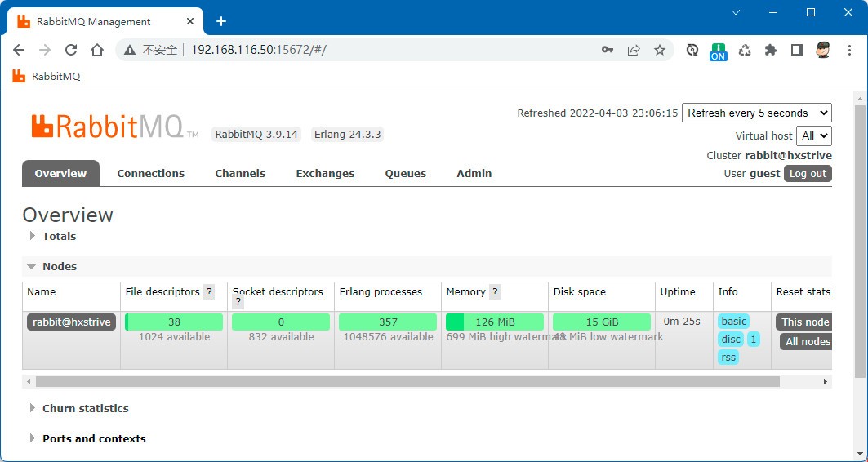868x462 pixels.
Task: Click the Memory 126 MiB usage bar
Action: coord(495,322)
